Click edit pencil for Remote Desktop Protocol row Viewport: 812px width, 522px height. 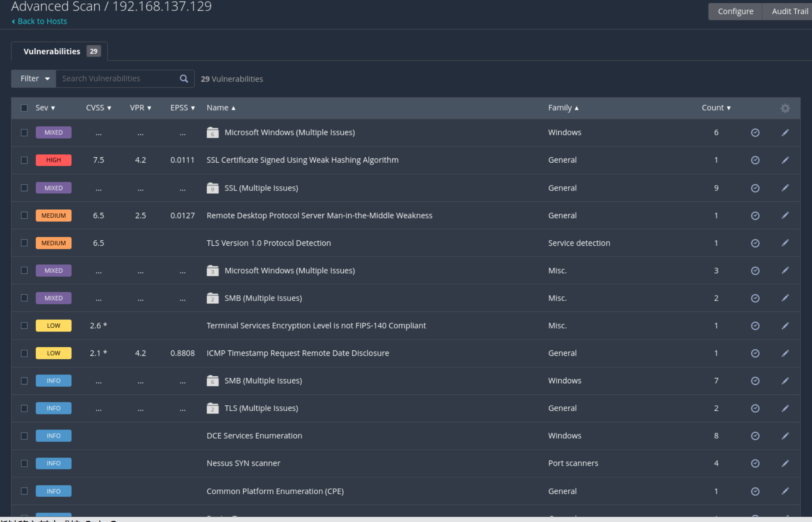(x=785, y=215)
